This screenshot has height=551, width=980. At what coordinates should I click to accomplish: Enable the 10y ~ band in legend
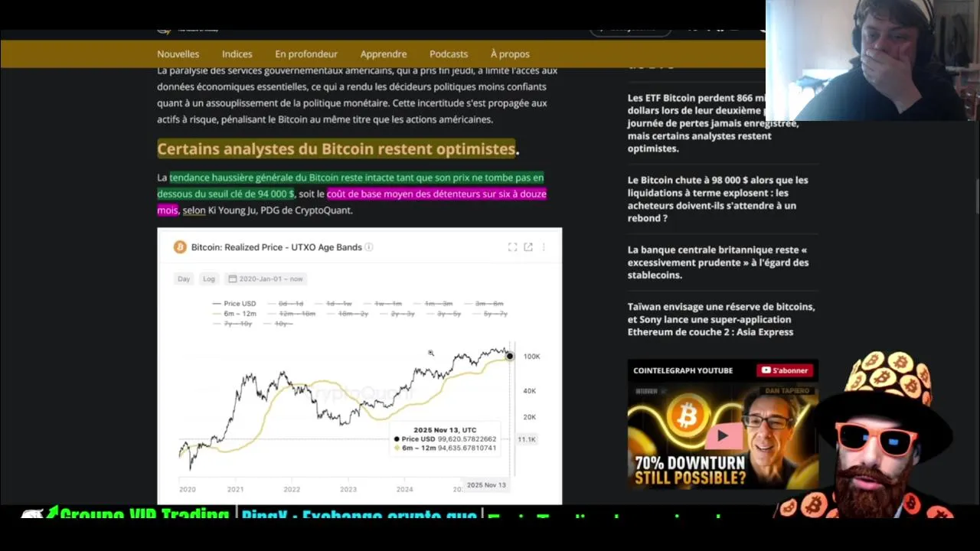pos(278,324)
